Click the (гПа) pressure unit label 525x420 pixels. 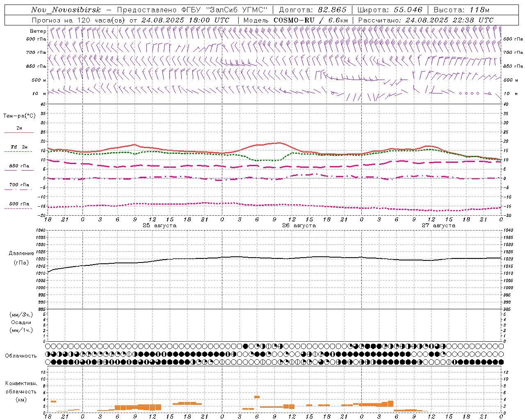(x=21, y=263)
